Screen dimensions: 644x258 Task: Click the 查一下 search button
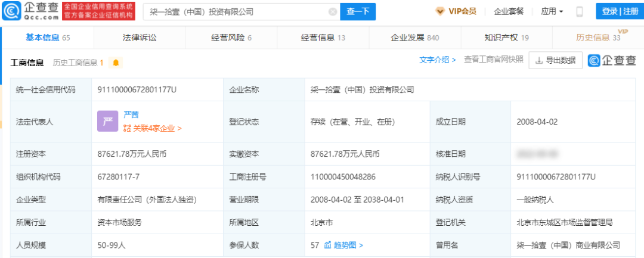point(358,12)
